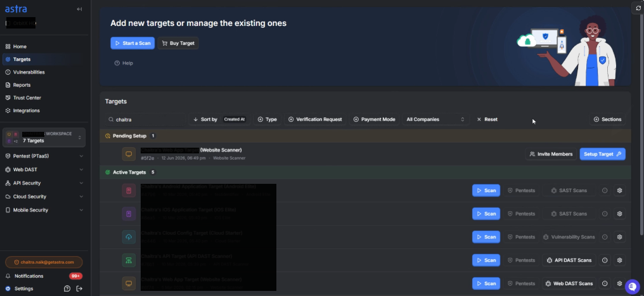Open settings gear for the API target

(620, 261)
